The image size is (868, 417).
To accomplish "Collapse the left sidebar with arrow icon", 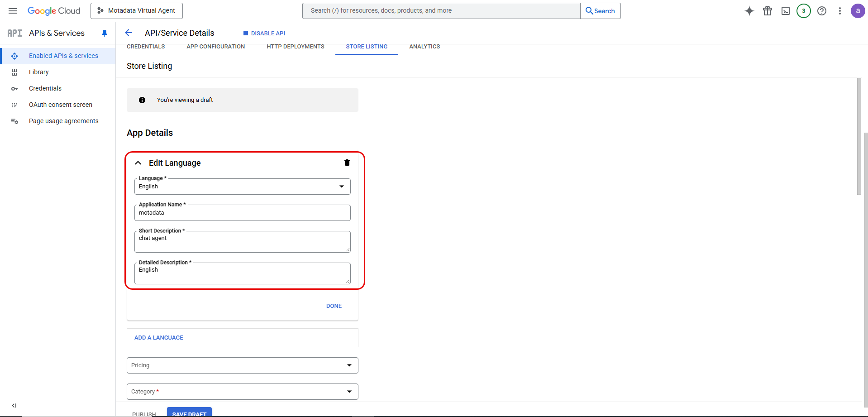I will click(14, 406).
